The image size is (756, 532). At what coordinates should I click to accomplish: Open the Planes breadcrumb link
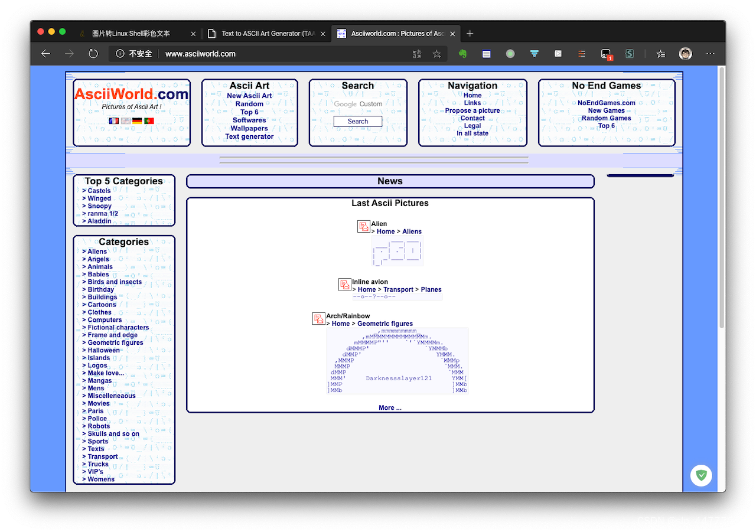pyautogui.click(x=431, y=289)
